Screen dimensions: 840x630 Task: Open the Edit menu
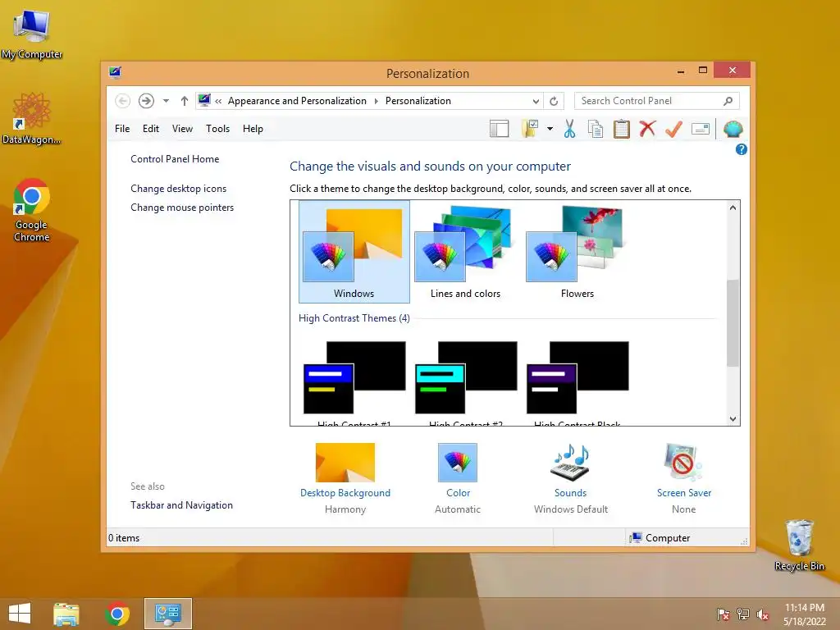151,129
